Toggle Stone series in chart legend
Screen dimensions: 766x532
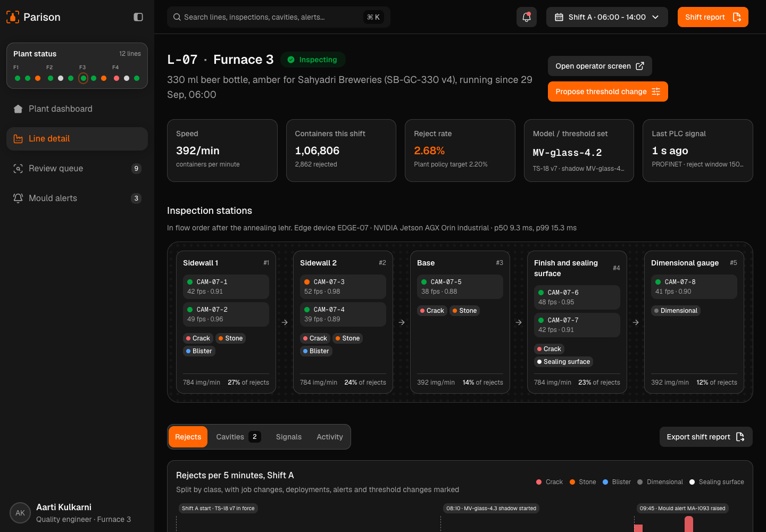click(582, 482)
